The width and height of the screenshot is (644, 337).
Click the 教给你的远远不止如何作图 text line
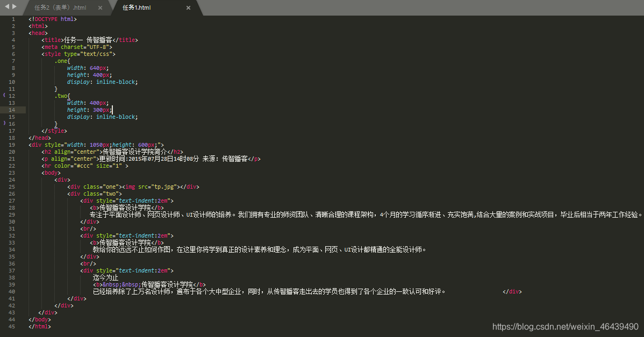point(259,249)
